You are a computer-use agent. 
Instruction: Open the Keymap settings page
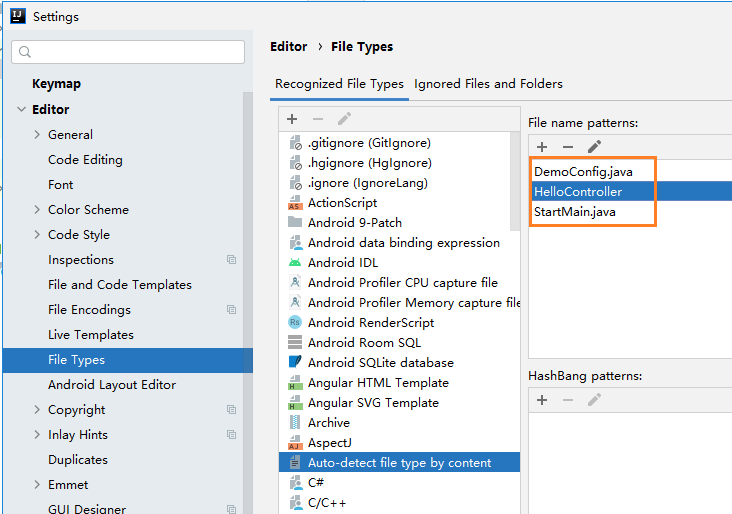point(56,84)
